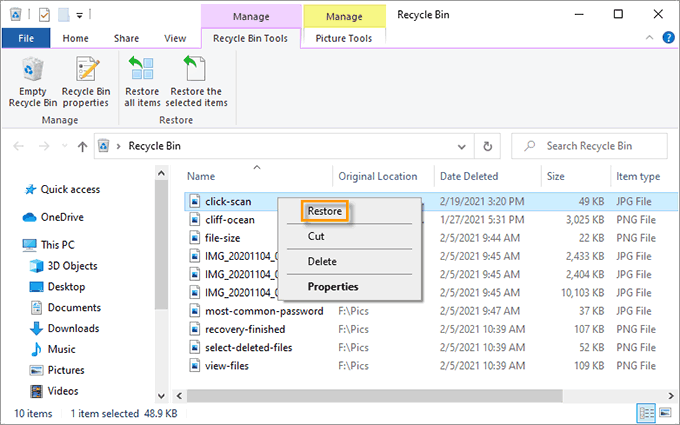Switch to the Home ribbon tab
The height and width of the screenshot is (425, 680).
pyautogui.click(x=75, y=38)
